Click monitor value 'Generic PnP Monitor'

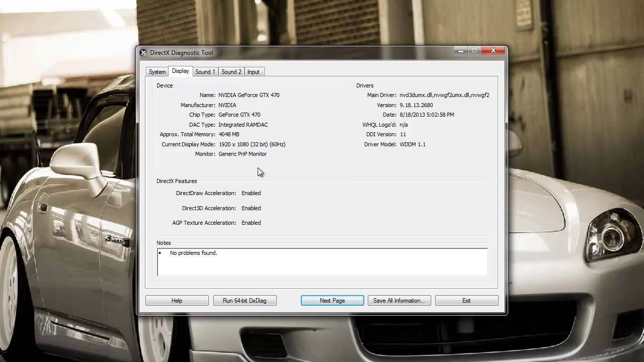click(243, 154)
